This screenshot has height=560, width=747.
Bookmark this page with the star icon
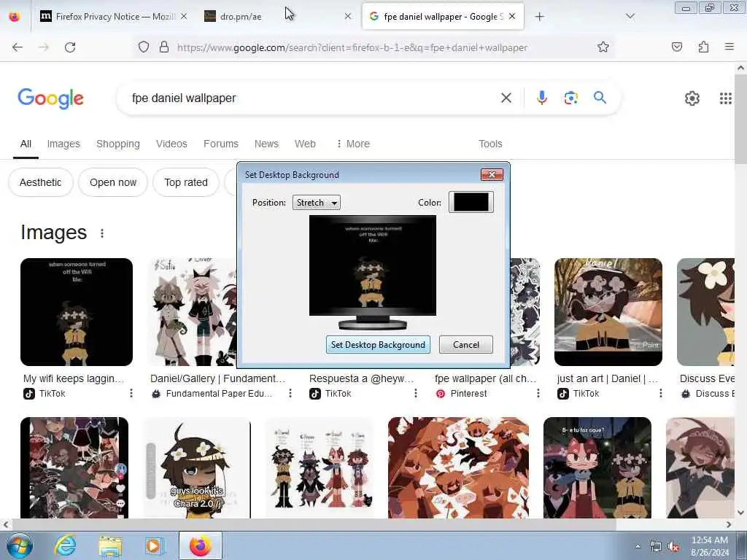[603, 47]
